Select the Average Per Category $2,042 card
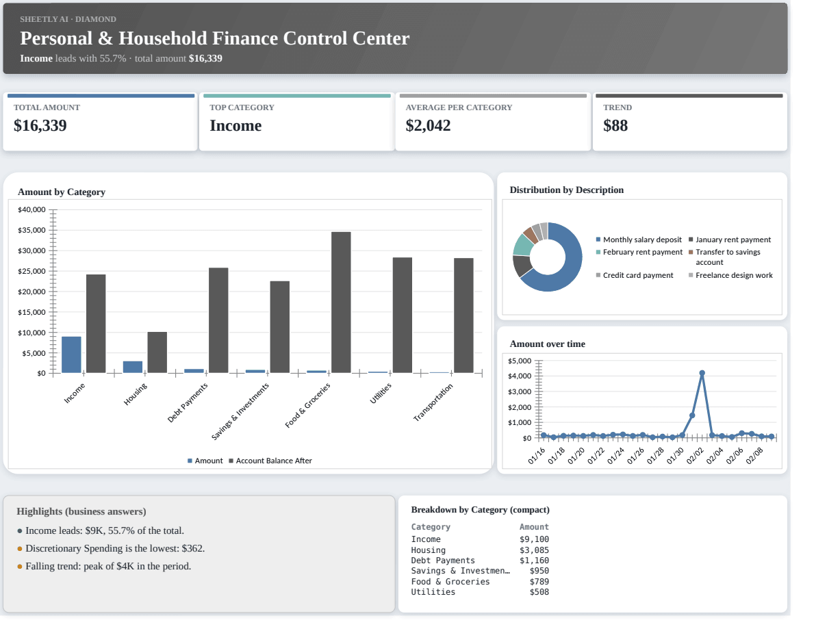The image size is (840, 631). 493,122
